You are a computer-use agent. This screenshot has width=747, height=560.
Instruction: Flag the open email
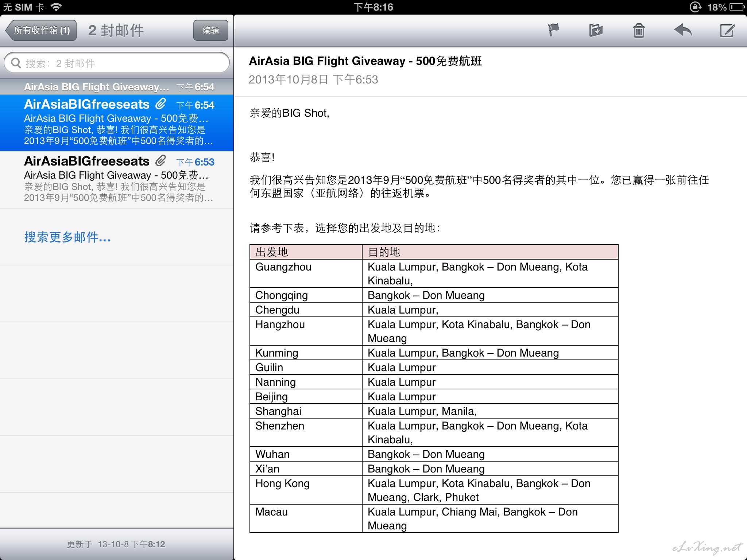553,30
